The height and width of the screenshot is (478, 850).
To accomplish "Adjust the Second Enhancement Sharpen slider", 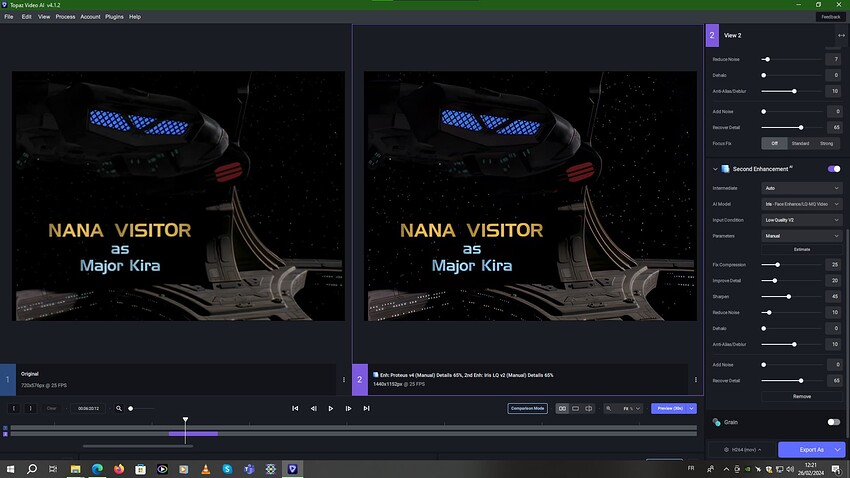I will tap(791, 296).
